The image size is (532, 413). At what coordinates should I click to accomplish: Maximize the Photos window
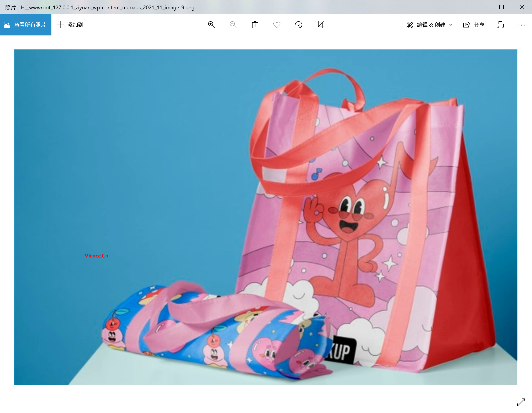(x=501, y=7)
